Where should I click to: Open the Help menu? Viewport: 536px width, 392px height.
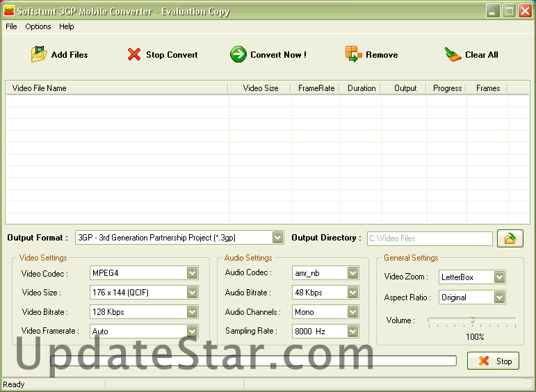pos(66,26)
